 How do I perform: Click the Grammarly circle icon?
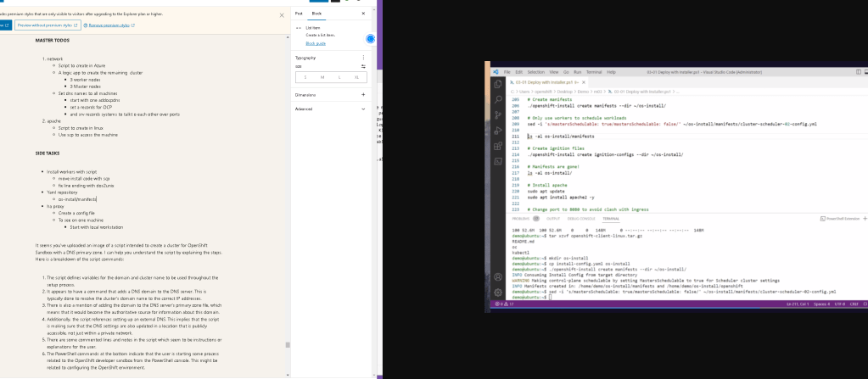pos(370,39)
